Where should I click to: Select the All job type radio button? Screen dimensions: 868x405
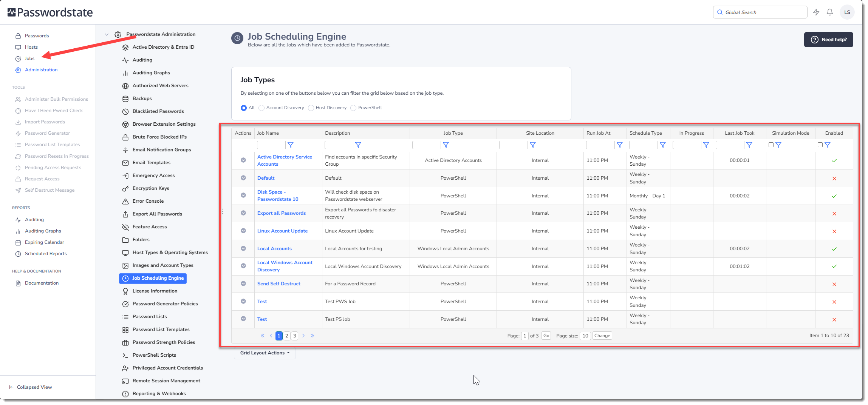coord(244,108)
